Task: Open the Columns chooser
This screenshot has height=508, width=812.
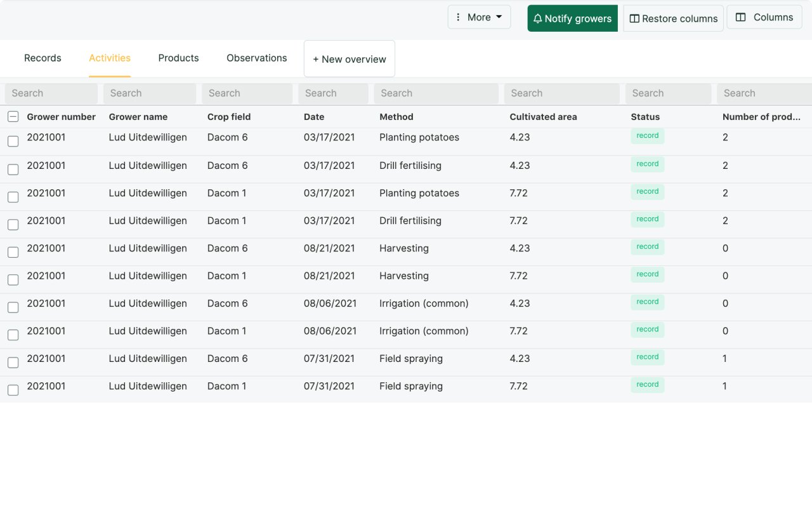Action: (764, 17)
